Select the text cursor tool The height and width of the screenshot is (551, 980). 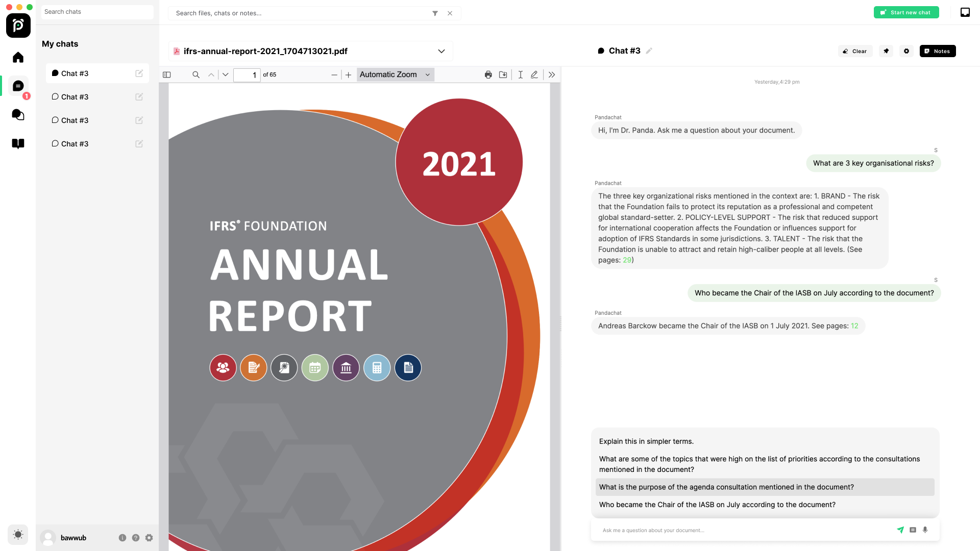(520, 74)
